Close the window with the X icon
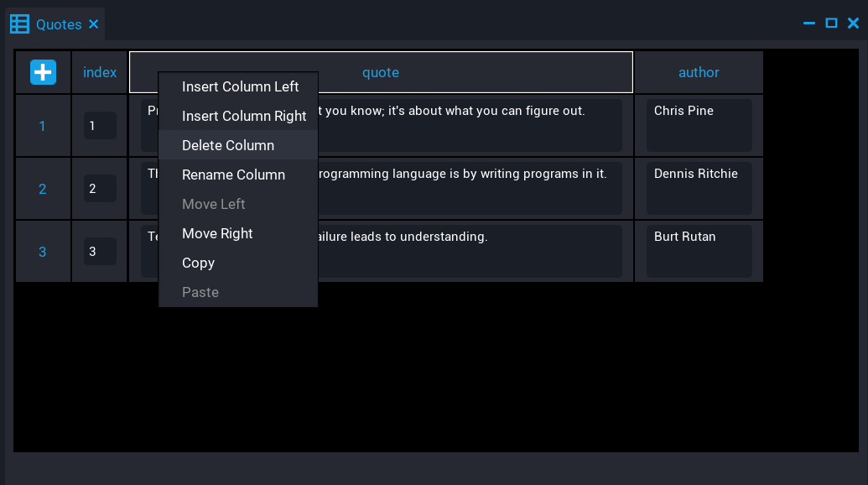Viewport: 868px width, 485px height. (853, 23)
